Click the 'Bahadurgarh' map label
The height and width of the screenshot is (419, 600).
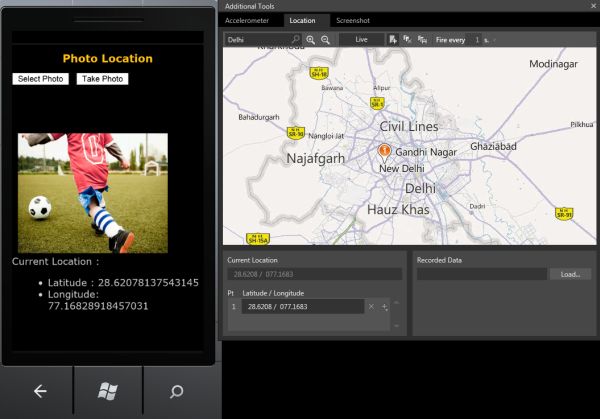click(259, 117)
